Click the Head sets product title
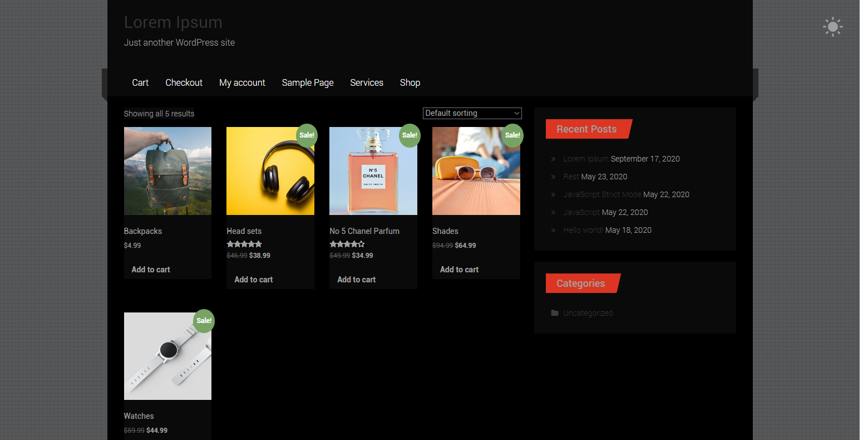This screenshot has width=868, height=440. tap(244, 231)
